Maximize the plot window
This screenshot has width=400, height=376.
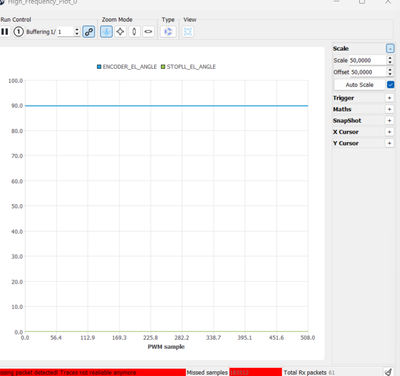[362, 2]
